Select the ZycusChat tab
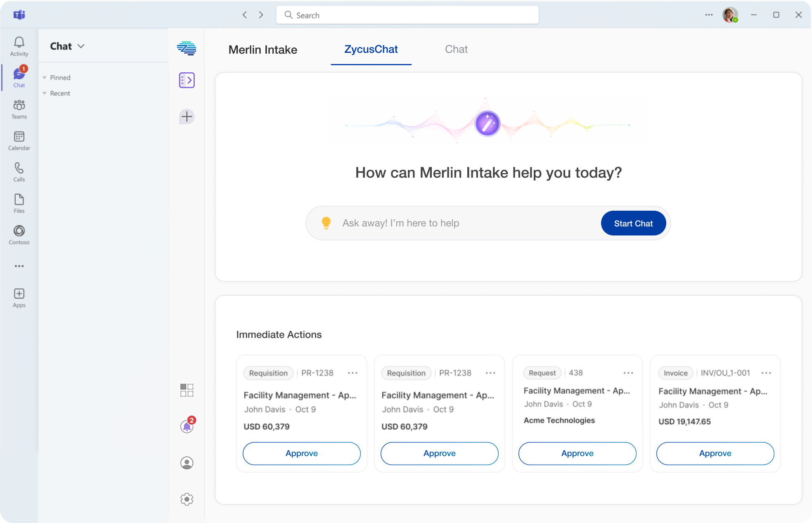Image resolution: width=812 pixels, height=523 pixels. [x=371, y=50]
